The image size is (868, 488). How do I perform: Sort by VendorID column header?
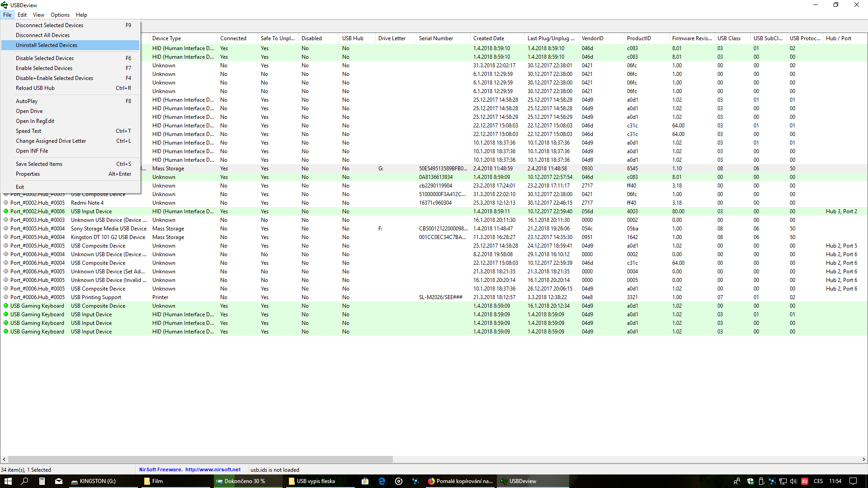coord(592,38)
